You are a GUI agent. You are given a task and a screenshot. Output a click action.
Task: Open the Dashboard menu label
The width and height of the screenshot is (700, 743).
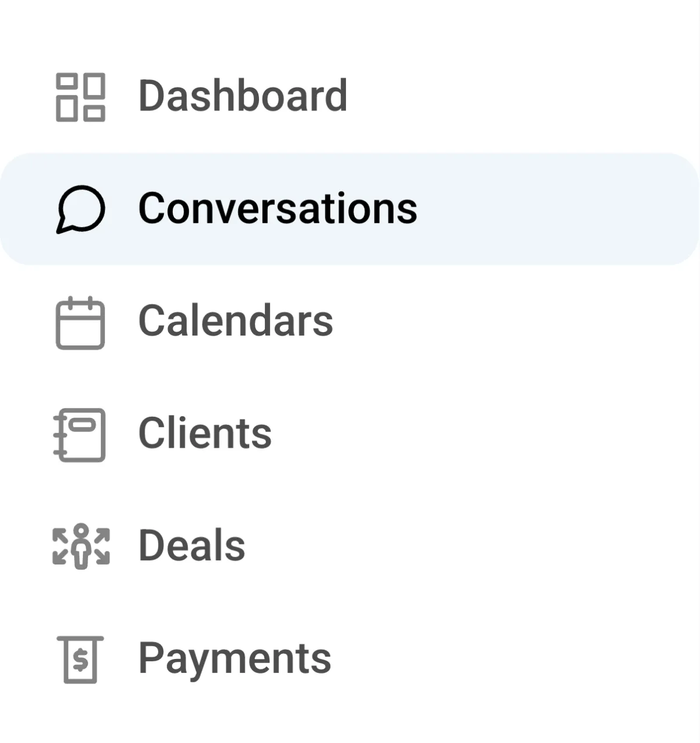click(x=243, y=96)
